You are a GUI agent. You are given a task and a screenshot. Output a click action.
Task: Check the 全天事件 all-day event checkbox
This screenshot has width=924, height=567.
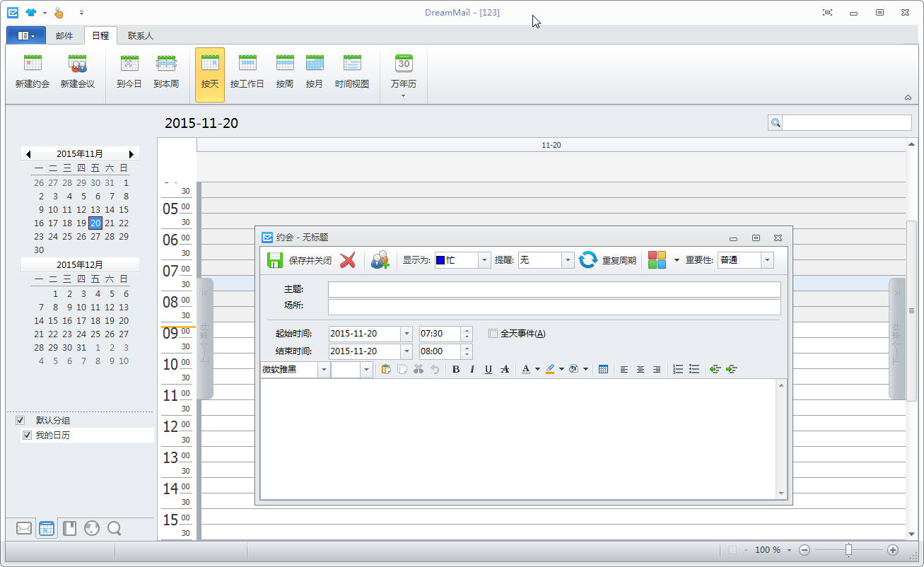click(493, 334)
